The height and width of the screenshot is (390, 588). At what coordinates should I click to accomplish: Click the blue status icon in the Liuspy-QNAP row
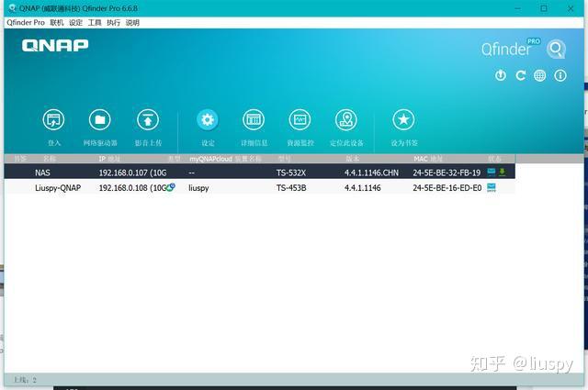[492, 187]
